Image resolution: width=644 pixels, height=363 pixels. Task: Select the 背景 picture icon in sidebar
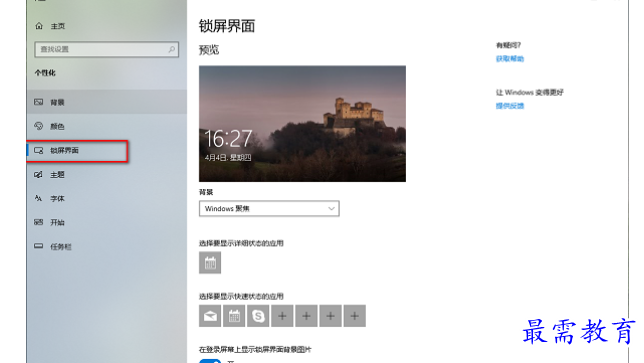(39, 102)
